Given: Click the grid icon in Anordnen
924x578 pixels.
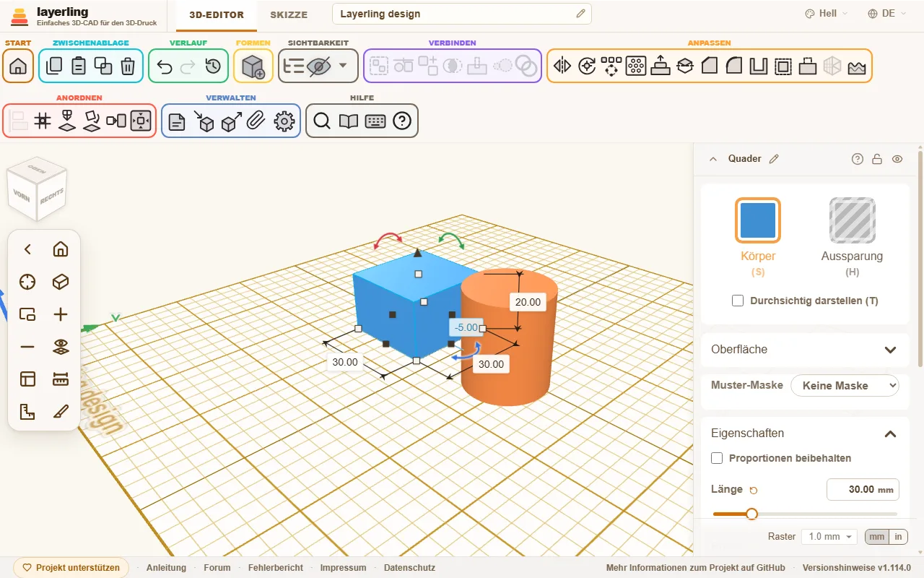Looking at the screenshot, I should click(x=43, y=121).
